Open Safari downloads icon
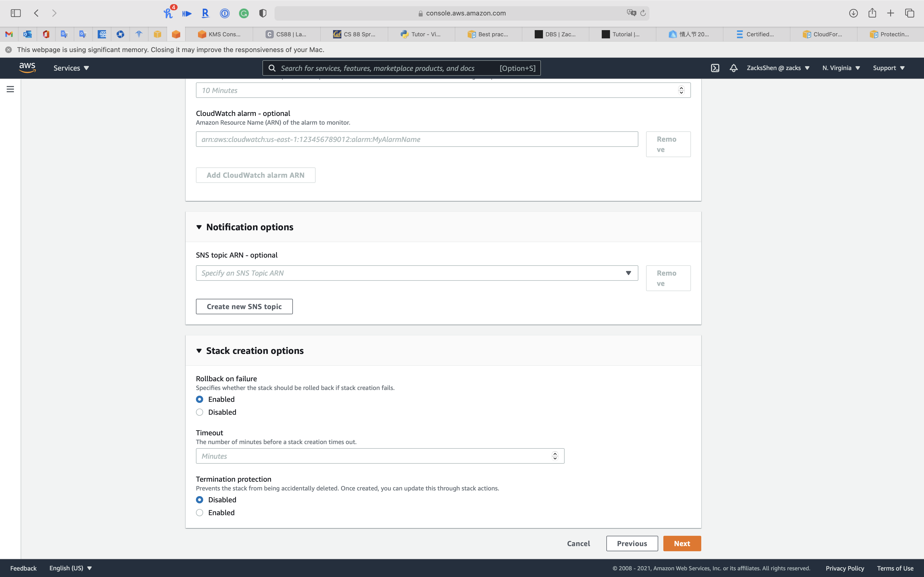Viewport: 924px width, 577px height. click(x=853, y=13)
